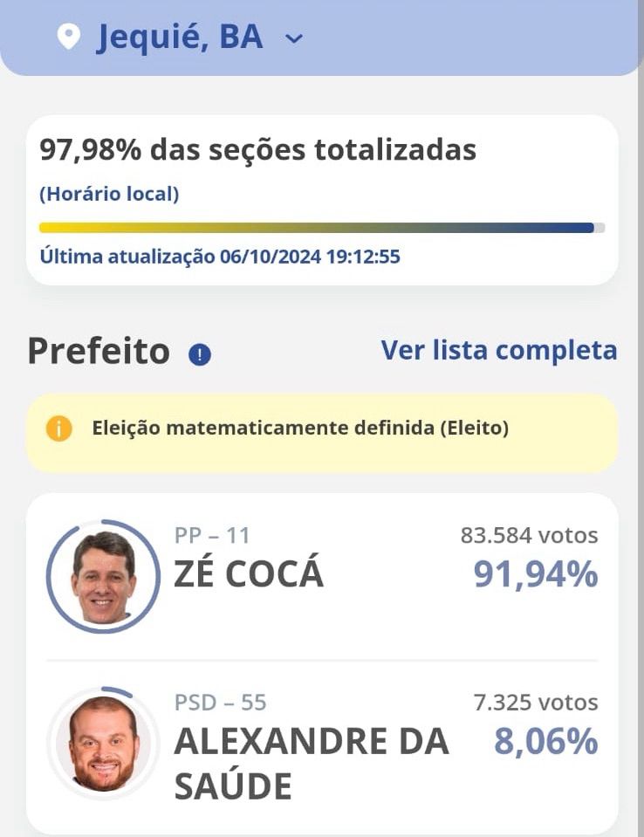This screenshot has width=644, height=837.
Task: Tap the location pin icon beside Jequié
Action: coord(68,38)
